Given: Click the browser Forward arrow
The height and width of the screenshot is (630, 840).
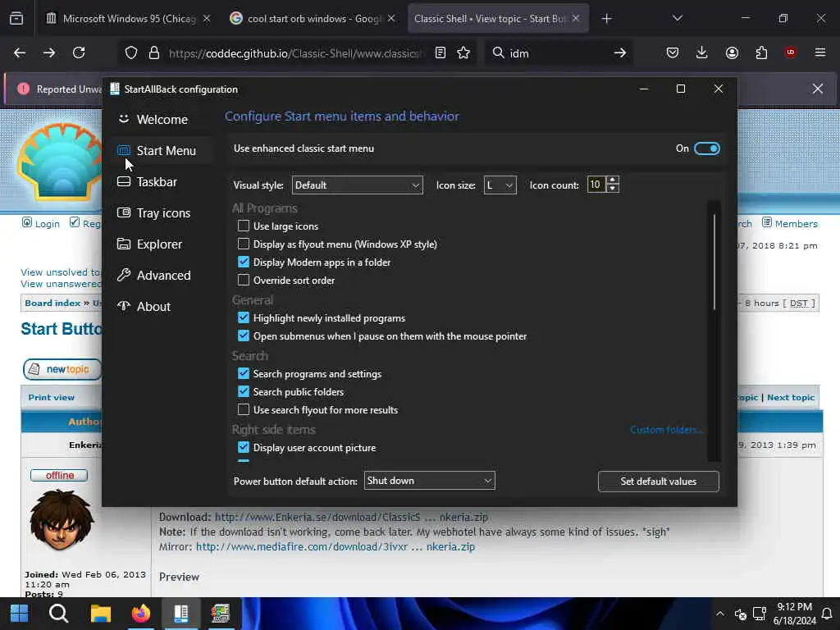Looking at the screenshot, I should coord(48,52).
